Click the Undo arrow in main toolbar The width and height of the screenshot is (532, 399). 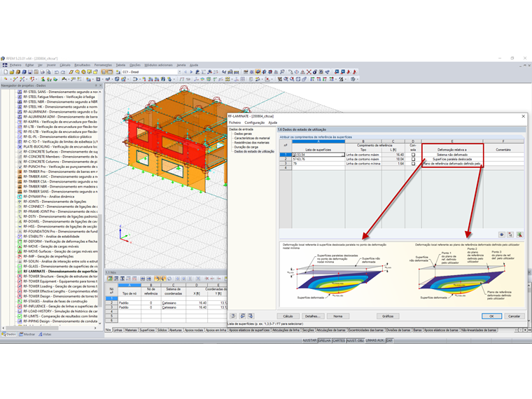pyautogui.click(x=57, y=72)
